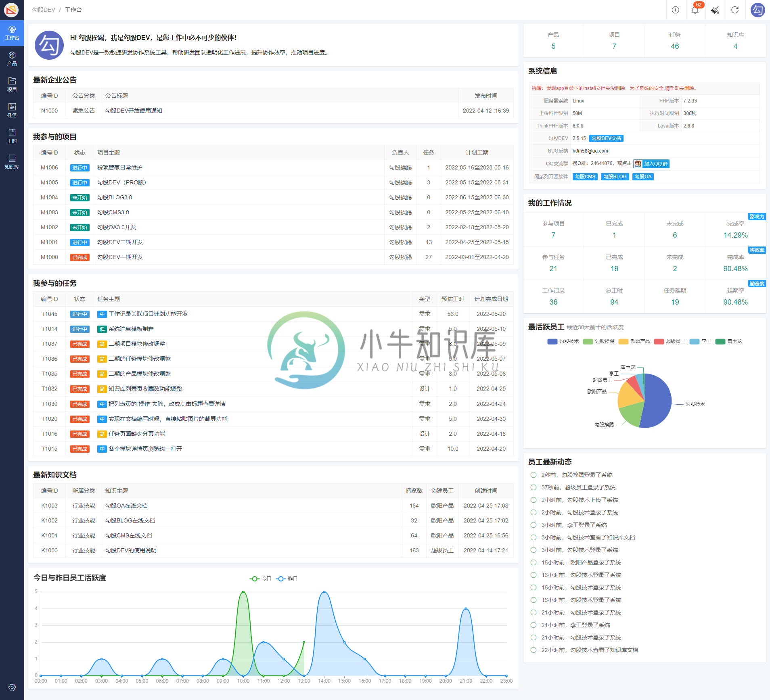Toggle 欧阳产品 in pie chart legend

(x=634, y=341)
